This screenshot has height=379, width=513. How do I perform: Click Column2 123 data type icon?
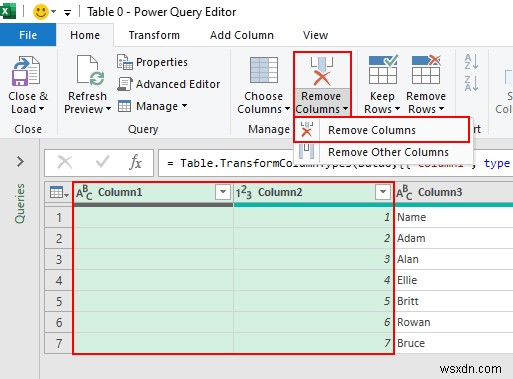[244, 193]
